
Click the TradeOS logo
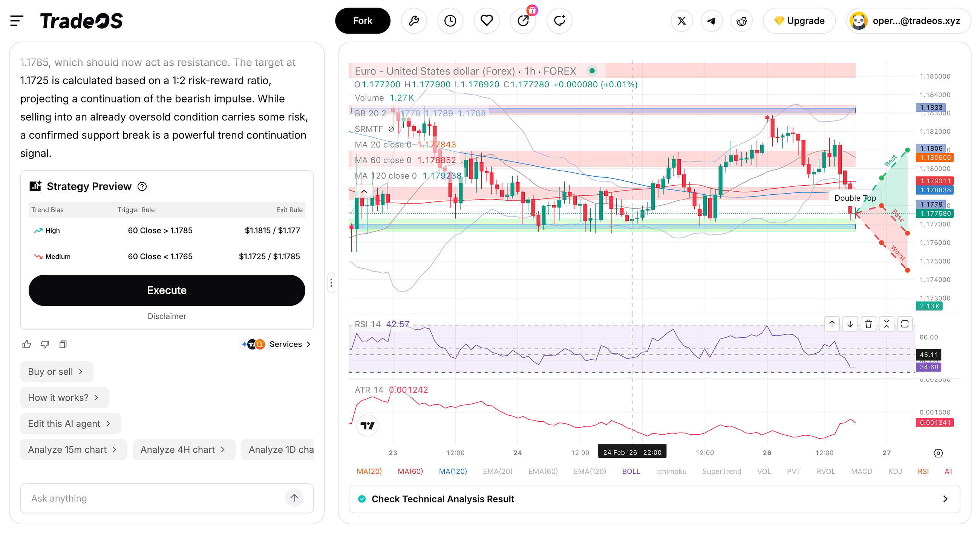pos(81,21)
